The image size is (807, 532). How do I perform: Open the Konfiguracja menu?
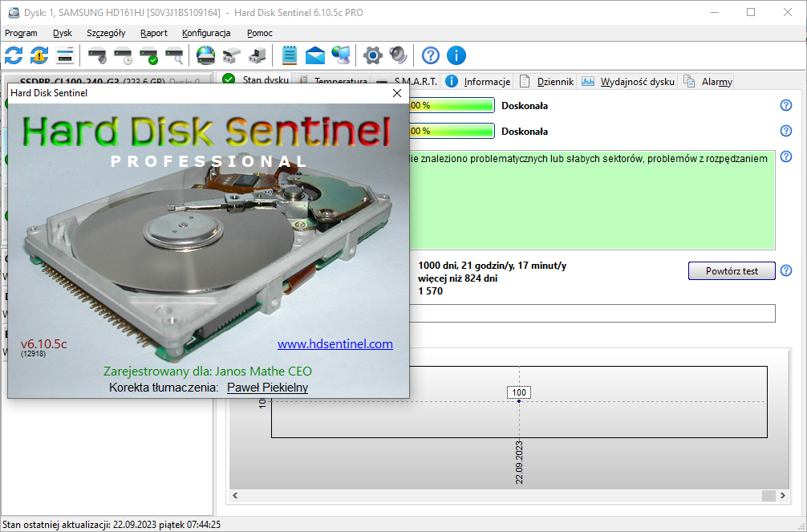(x=206, y=33)
